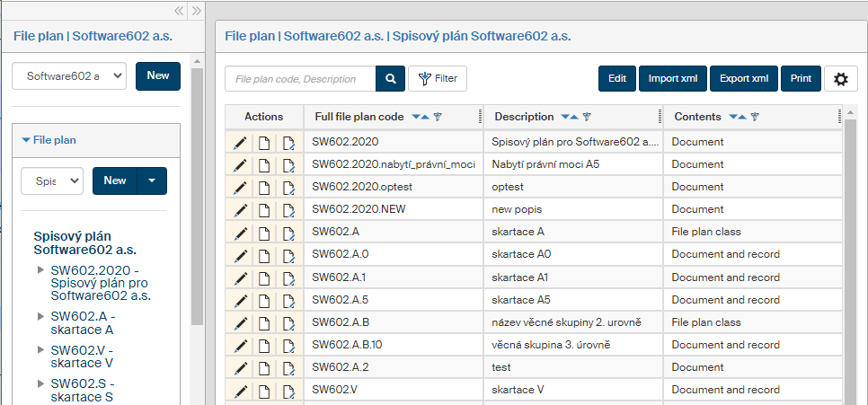Collapse the File plan section header
This screenshot has width=868, height=405.
[27, 140]
